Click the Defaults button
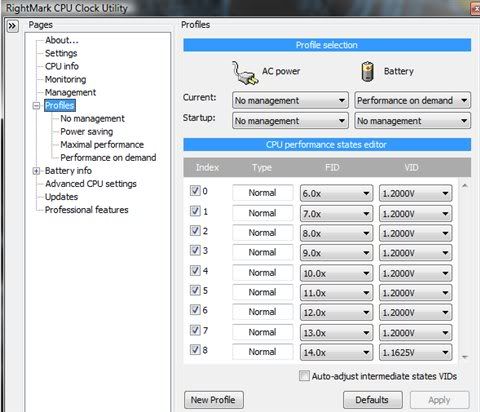Viewport: 480px width, 412px height. point(373,400)
